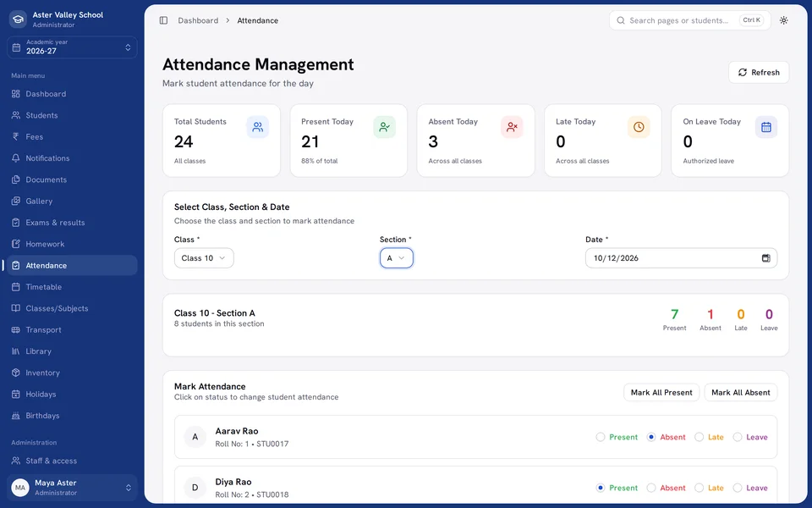This screenshot has height=508, width=812.
Task: Open the Attendance menu item
Action: 70,265
